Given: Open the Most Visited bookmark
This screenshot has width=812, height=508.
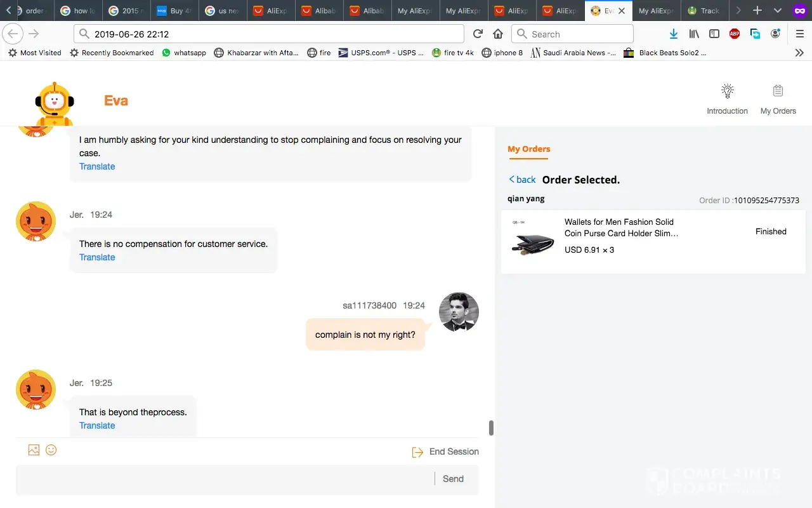Looking at the screenshot, I should pyautogui.click(x=35, y=53).
